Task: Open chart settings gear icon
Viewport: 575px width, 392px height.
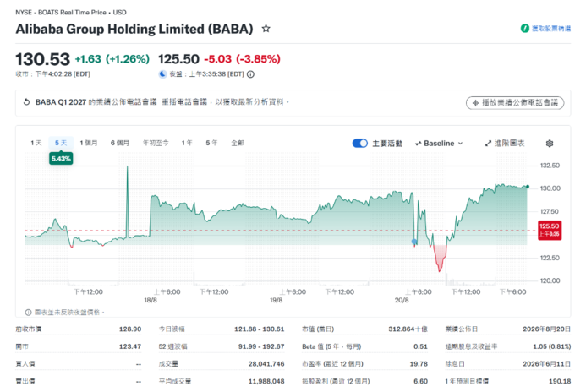Action: [x=550, y=144]
